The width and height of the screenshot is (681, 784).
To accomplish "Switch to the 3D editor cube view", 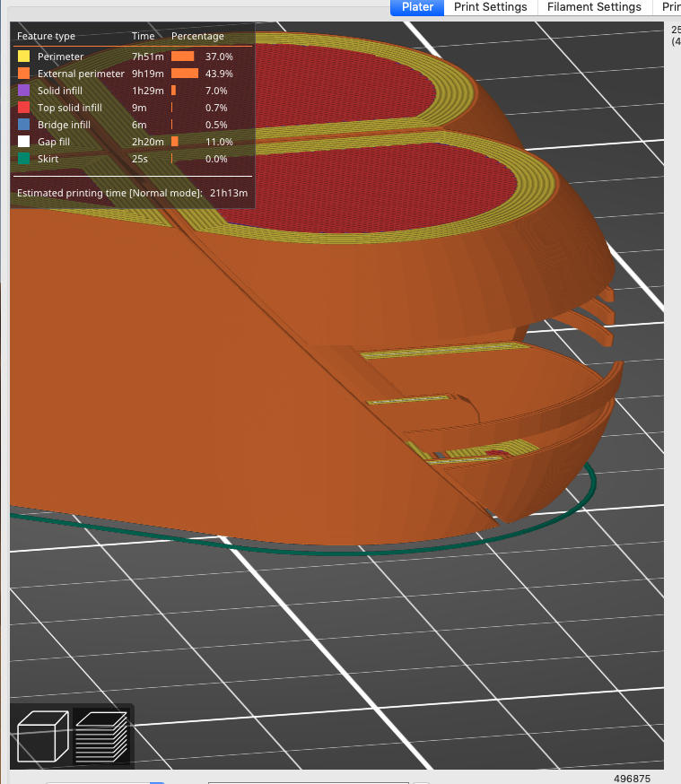I will click(43, 736).
